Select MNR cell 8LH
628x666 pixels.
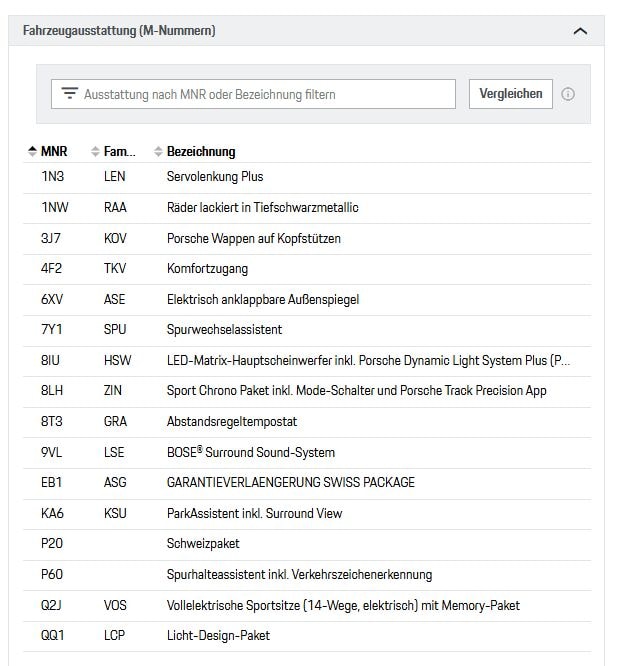[52, 390]
